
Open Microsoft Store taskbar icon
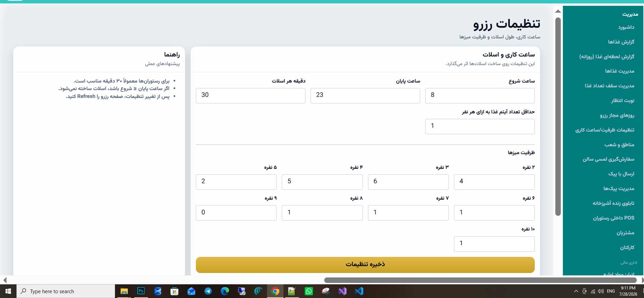(175, 291)
